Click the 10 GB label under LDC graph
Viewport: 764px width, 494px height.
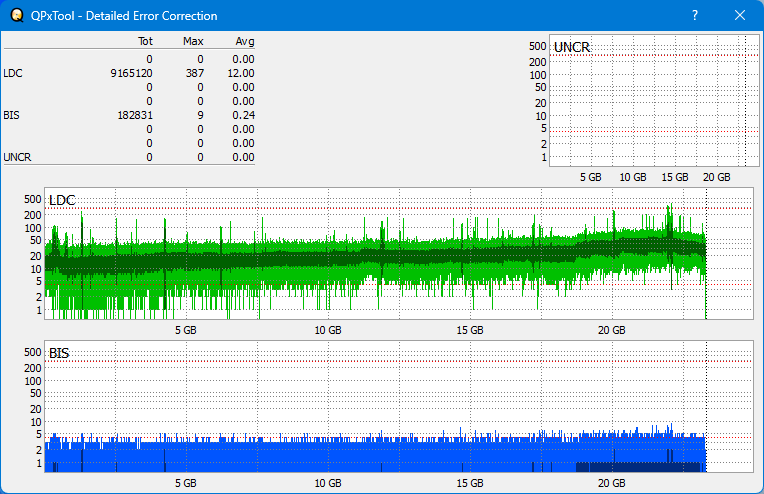(328, 330)
